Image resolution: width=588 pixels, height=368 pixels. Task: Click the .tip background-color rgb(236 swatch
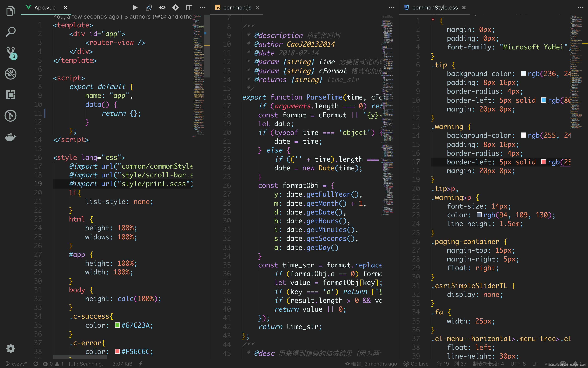[x=523, y=73]
